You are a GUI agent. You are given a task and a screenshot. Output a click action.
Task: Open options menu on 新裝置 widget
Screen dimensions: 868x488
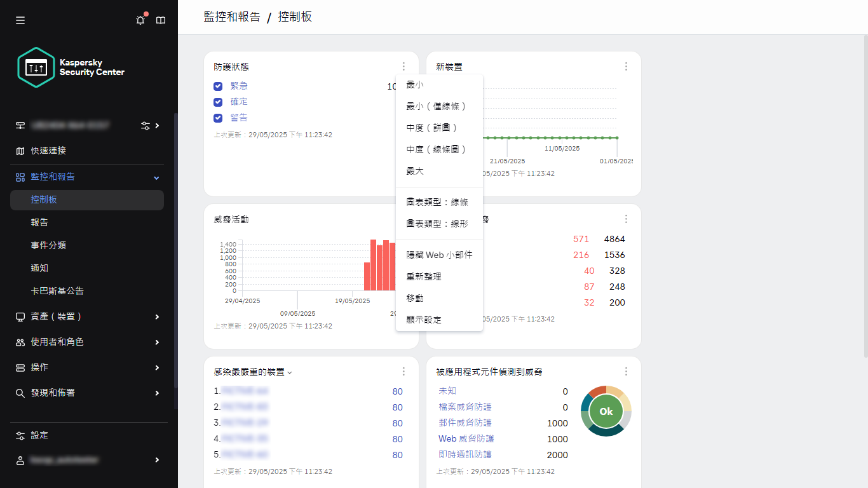pyautogui.click(x=626, y=66)
